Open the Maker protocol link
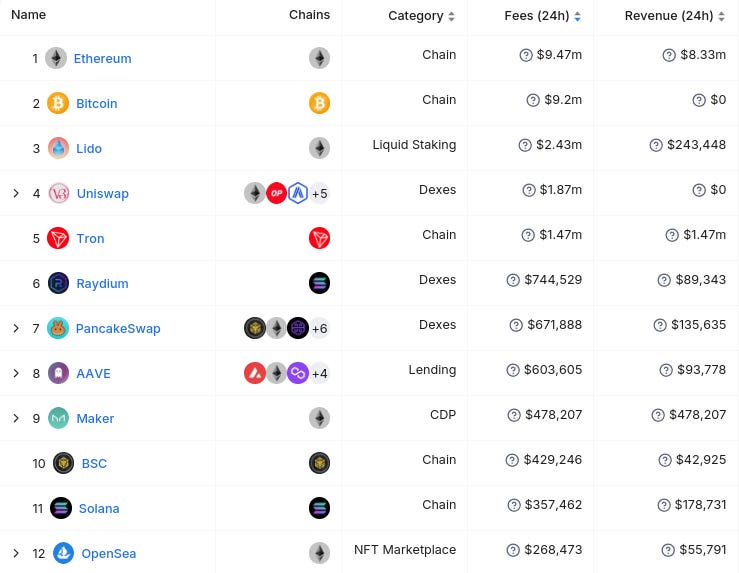Screen dimensions: 739x573 click(x=95, y=418)
